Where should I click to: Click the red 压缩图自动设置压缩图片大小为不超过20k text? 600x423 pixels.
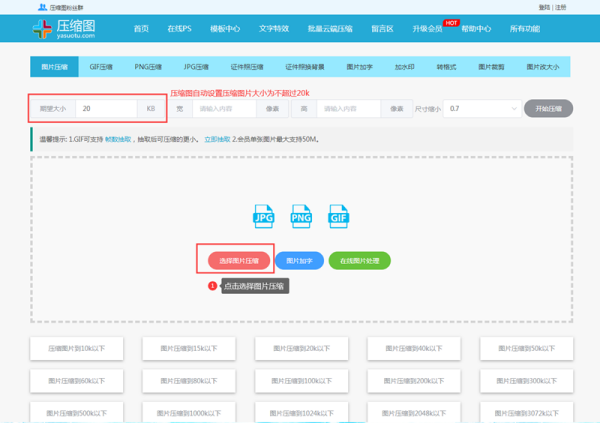pyautogui.click(x=240, y=93)
